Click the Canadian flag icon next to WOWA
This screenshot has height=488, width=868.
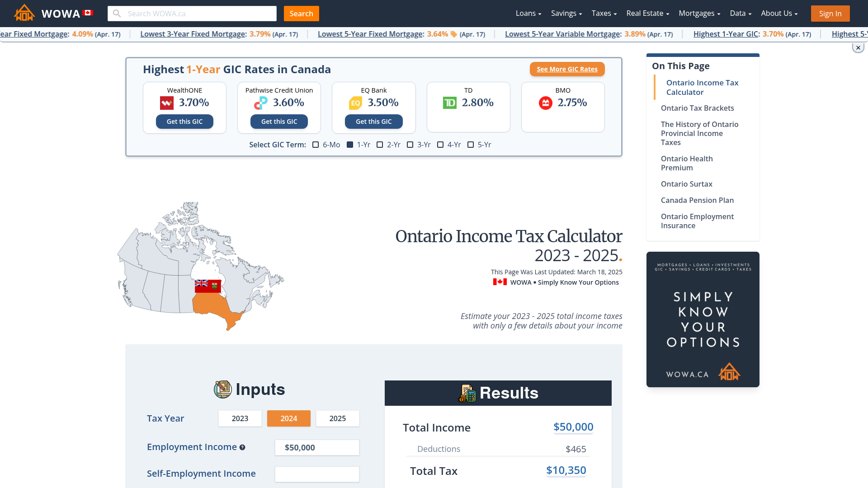tap(87, 13)
